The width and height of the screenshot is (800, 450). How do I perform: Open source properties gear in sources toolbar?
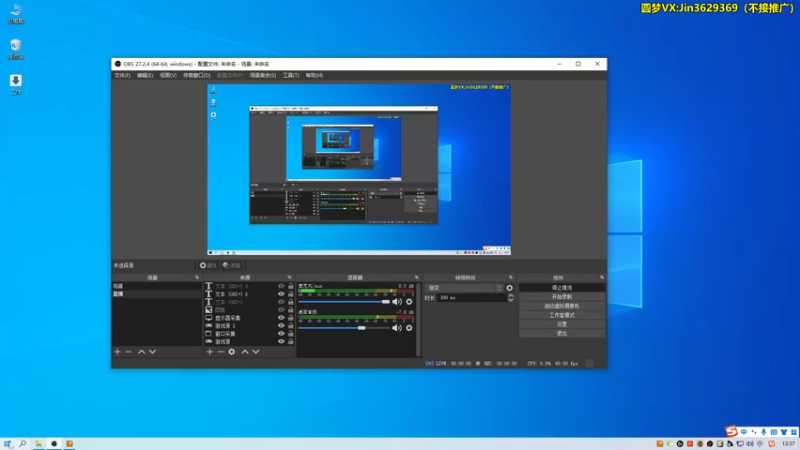232,352
